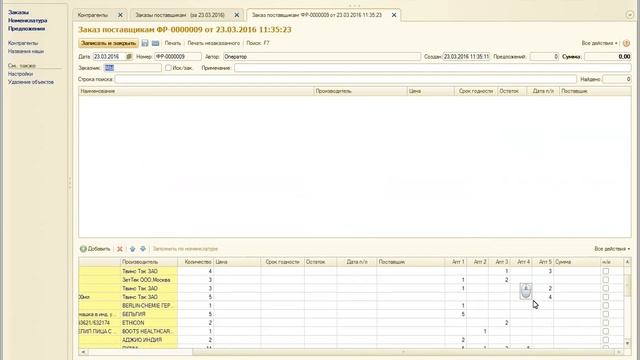Click the Апт 1 column header
The image size is (640, 360).
(456, 262)
